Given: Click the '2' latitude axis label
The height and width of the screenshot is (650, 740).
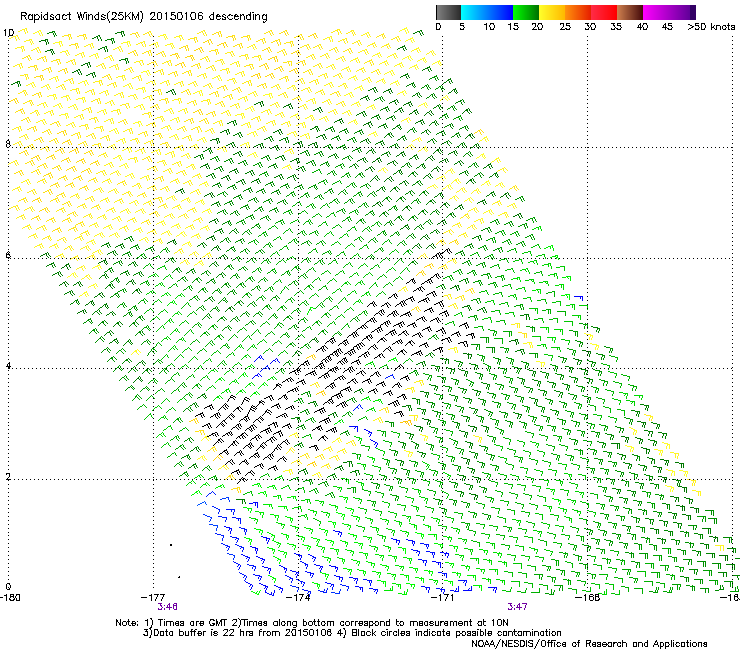Looking at the screenshot, I should tap(8, 476).
